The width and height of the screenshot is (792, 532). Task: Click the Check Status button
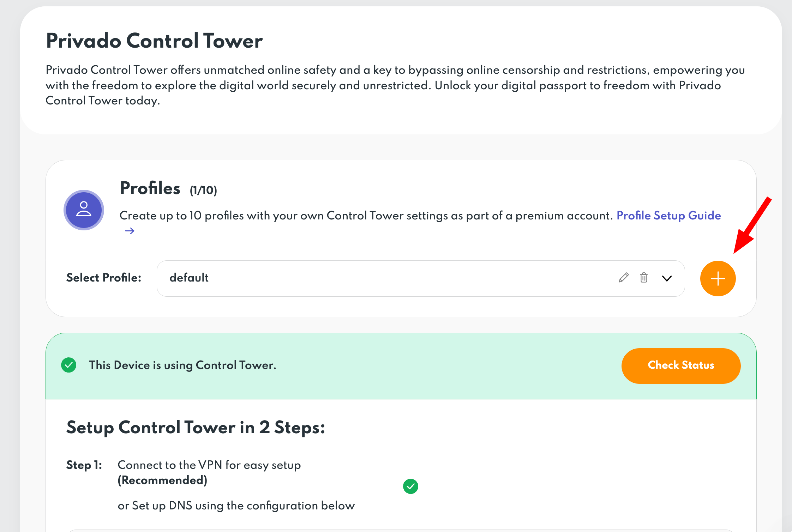point(681,365)
